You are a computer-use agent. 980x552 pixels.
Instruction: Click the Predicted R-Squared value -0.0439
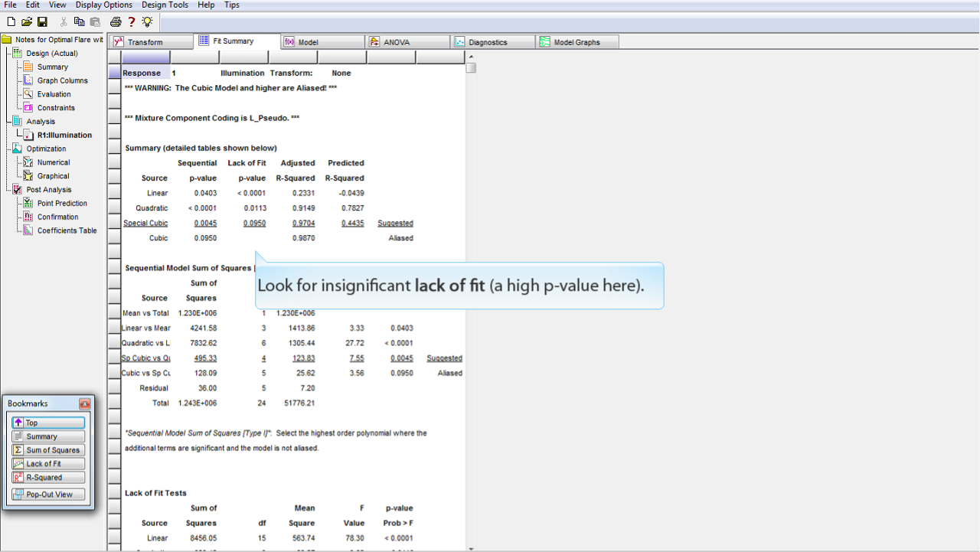pos(351,193)
